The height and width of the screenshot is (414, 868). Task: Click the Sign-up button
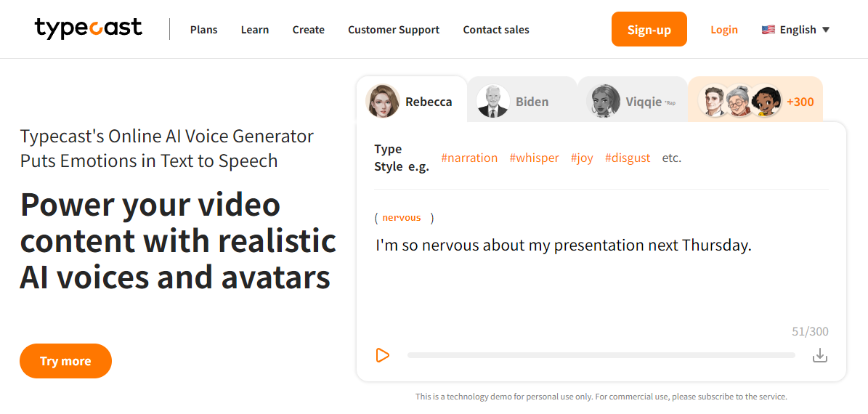[x=649, y=29]
